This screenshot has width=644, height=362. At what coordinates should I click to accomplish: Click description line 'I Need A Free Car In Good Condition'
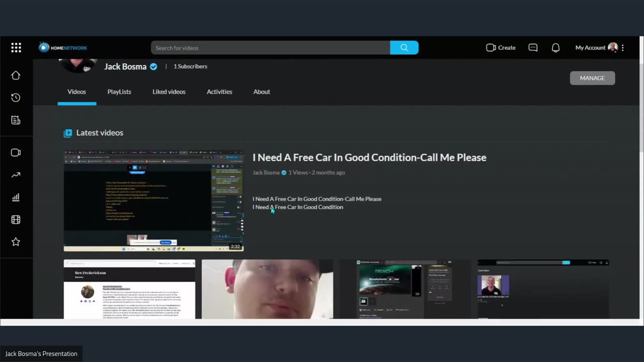pyautogui.click(x=298, y=207)
